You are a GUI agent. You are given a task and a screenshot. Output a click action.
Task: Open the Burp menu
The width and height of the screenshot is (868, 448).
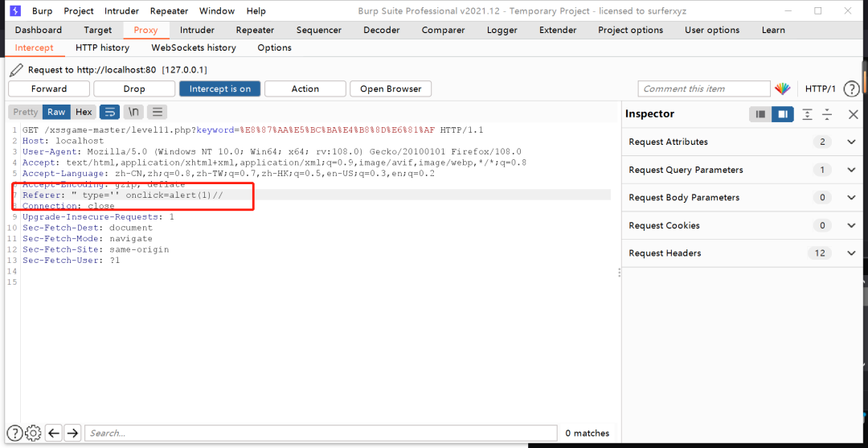42,10
